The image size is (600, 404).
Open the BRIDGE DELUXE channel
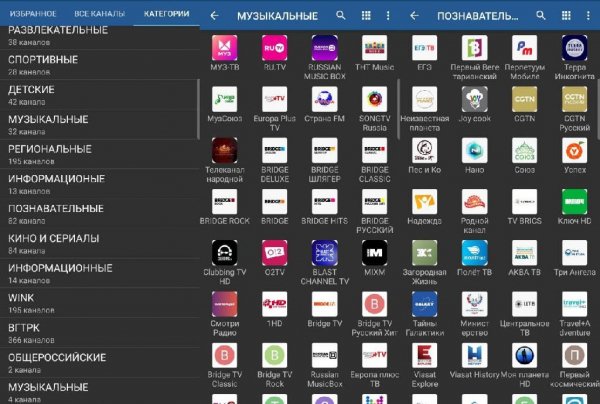(x=274, y=150)
